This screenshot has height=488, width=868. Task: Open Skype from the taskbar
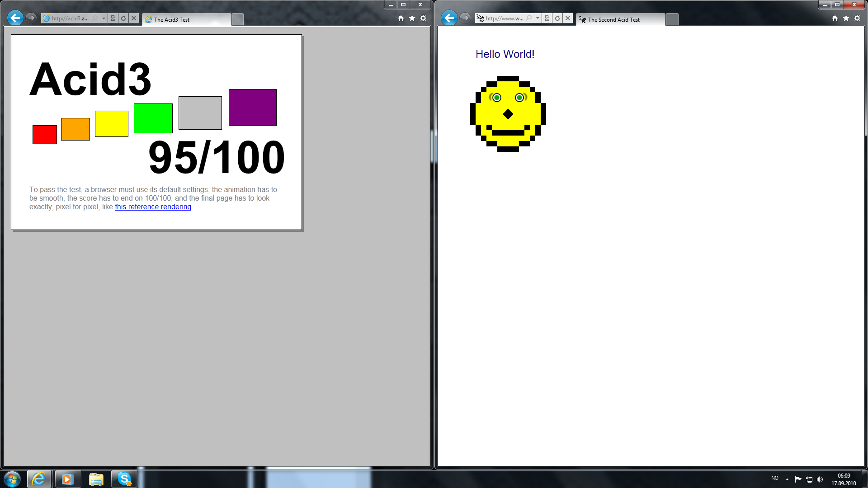pos(124,479)
